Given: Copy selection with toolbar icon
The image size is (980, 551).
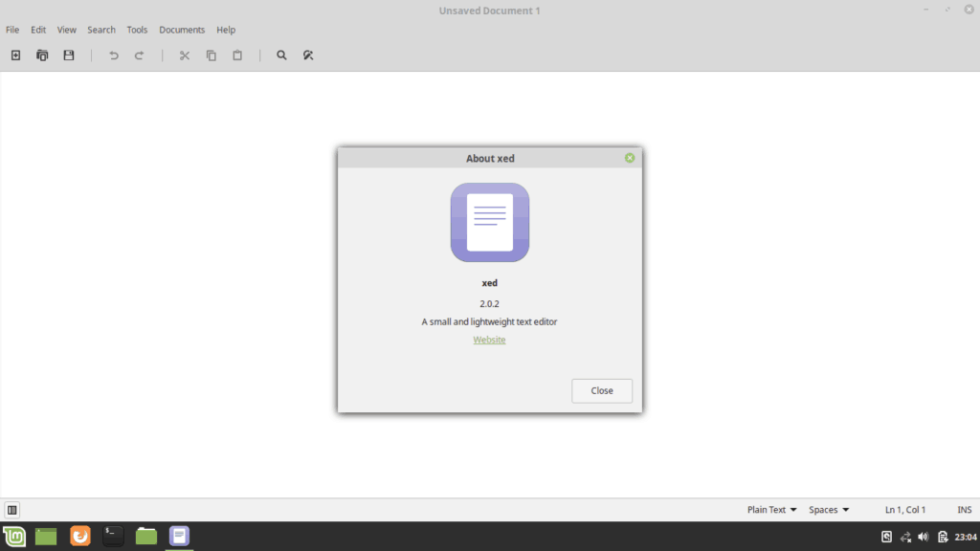Looking at the screenshot, I should 212,55.
